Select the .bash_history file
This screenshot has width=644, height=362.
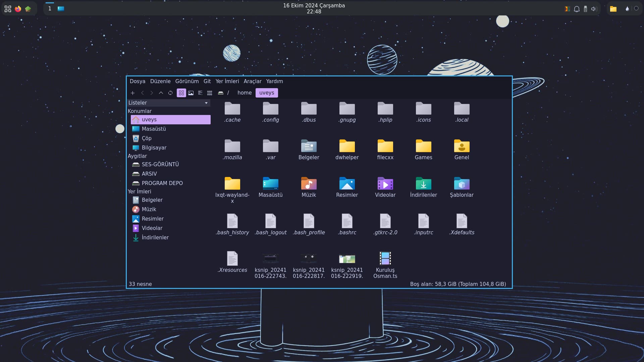coord(232,225)
